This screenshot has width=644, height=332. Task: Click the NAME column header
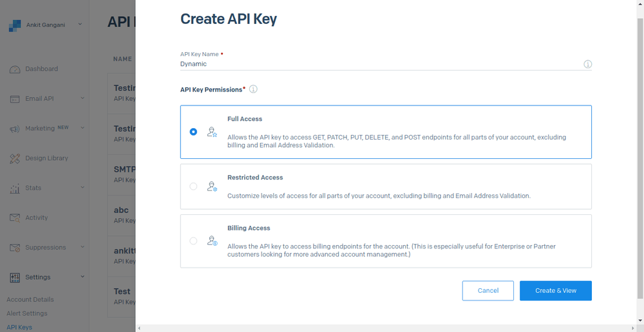[122, 59]
